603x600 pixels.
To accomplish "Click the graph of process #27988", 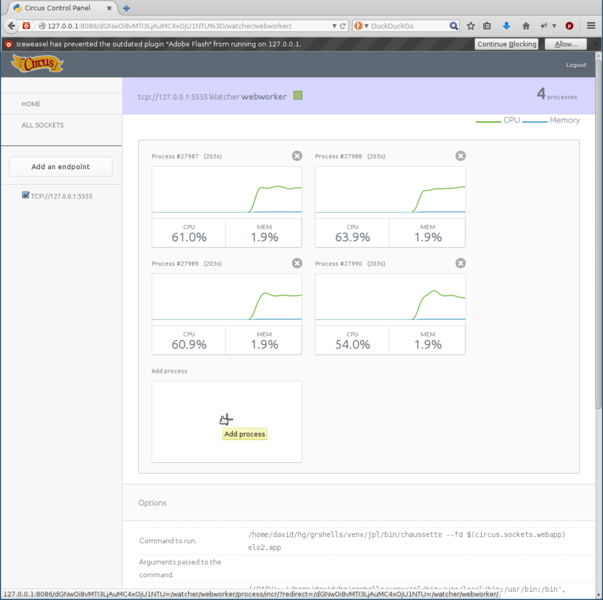I will (x=390, y=192).
